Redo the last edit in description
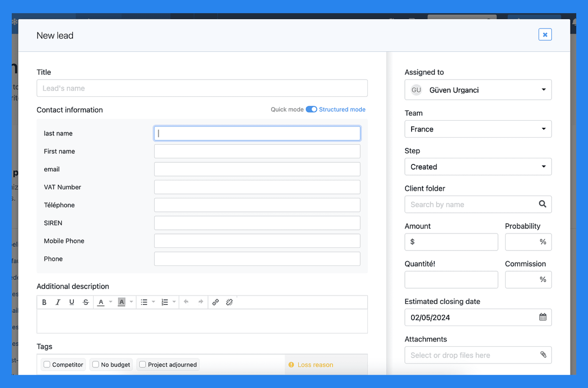This screenshot has height=388, width=588. click(x=201, y=302)
